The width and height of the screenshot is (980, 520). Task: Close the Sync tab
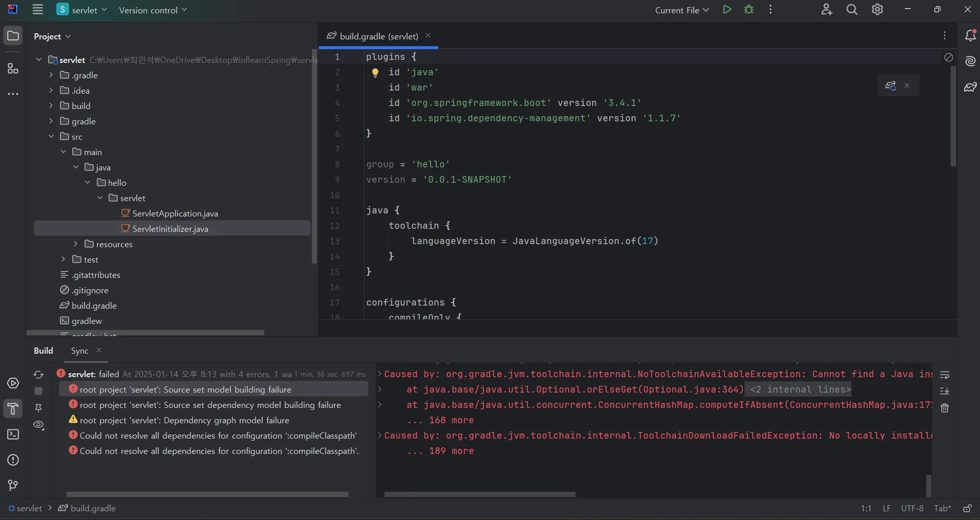pyautogui.click(x=99, y=350)
